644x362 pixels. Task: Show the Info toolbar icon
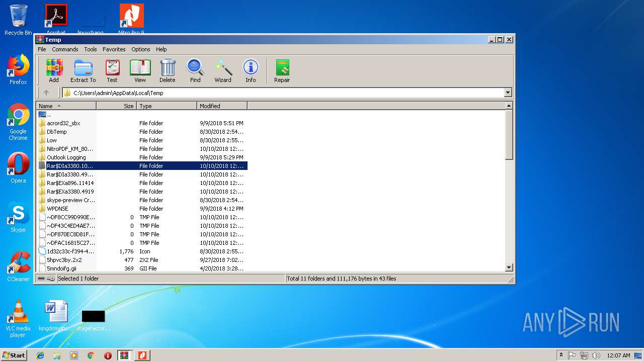251,70
